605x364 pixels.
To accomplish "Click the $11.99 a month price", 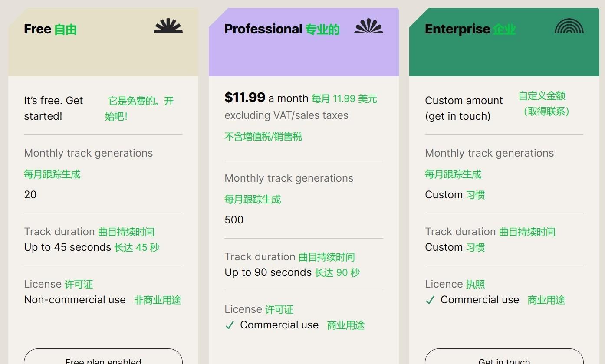I will click(x=266, y=98).
